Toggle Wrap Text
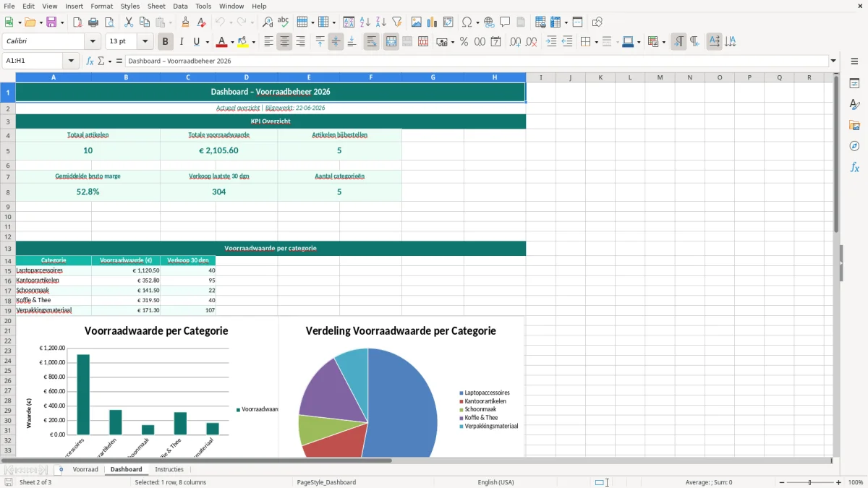This screenshot has height=488, width=868. tap(372, 42)
